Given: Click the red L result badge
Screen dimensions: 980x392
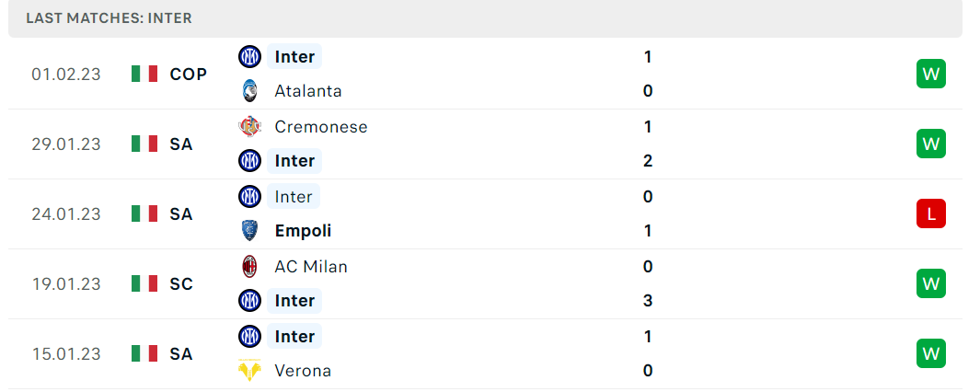Looking at the screenshot, I should pos(931,213).
